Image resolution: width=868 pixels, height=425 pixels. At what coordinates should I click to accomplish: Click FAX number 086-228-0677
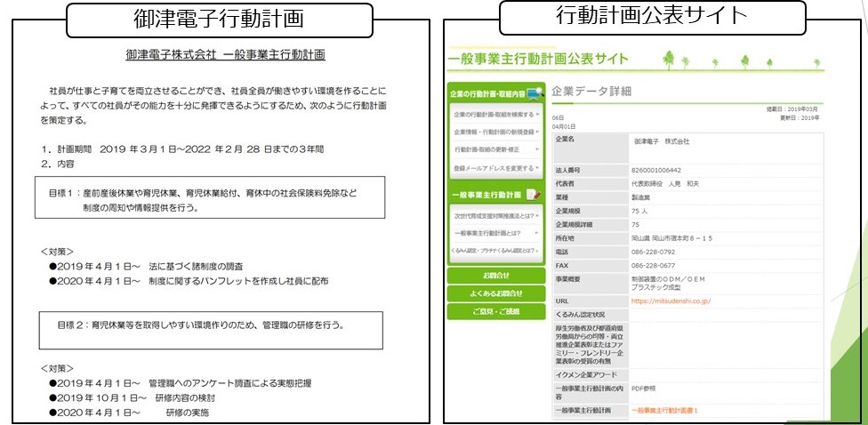pyautogui.click(x=653, y=266)
